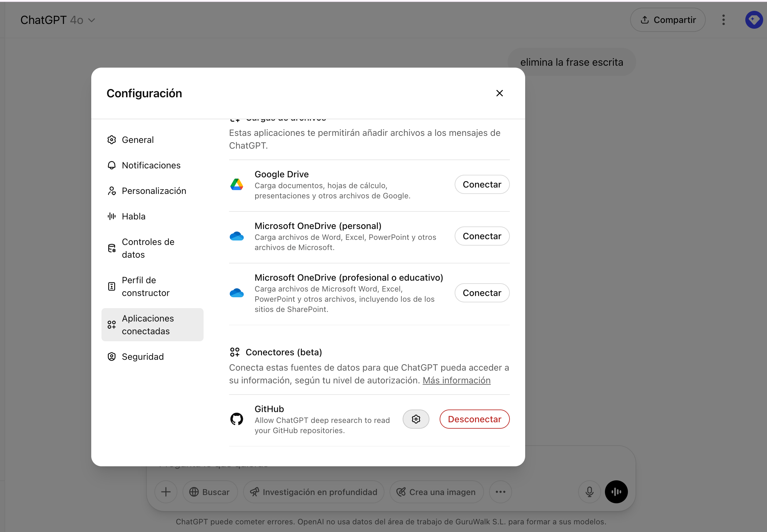Click the Conectores (beta) section icon
767x532 pixels.
(235, 352)
